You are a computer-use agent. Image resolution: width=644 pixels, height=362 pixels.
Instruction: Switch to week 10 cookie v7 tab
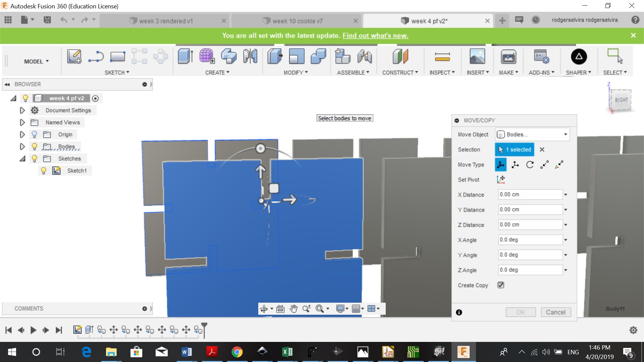[297, 21]
